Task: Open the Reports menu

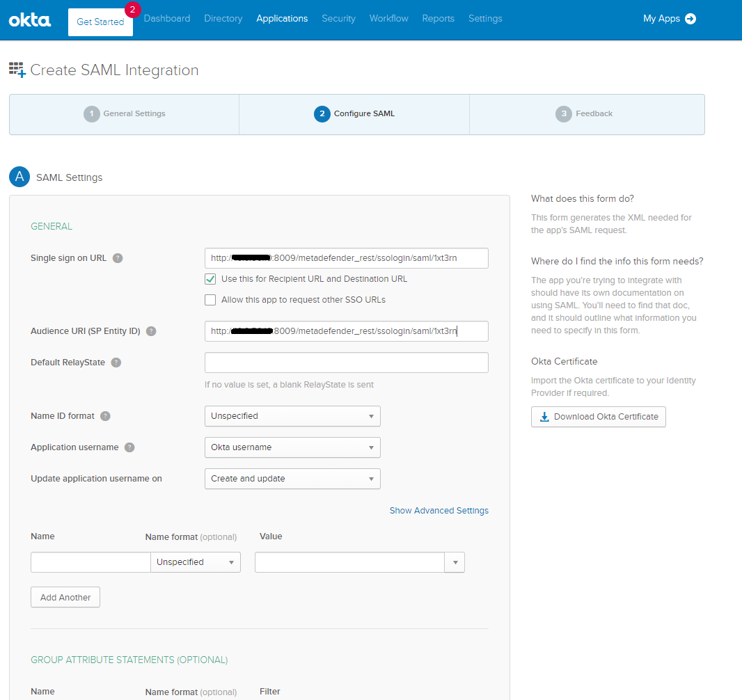Action: [x=439, y=19]
